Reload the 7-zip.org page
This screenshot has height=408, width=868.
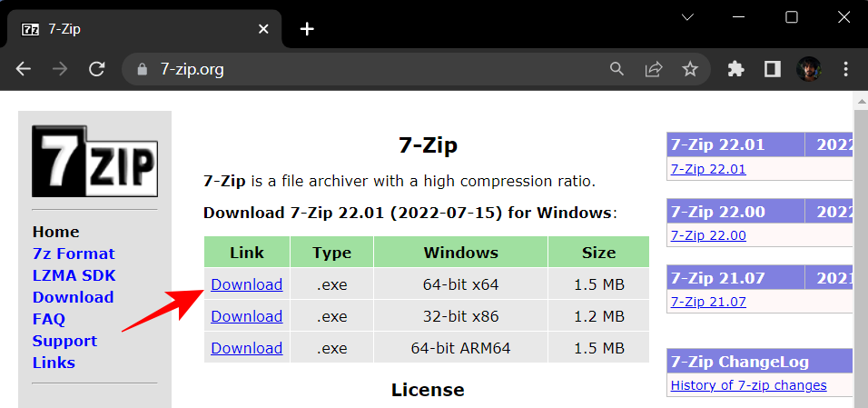point(96,69)
